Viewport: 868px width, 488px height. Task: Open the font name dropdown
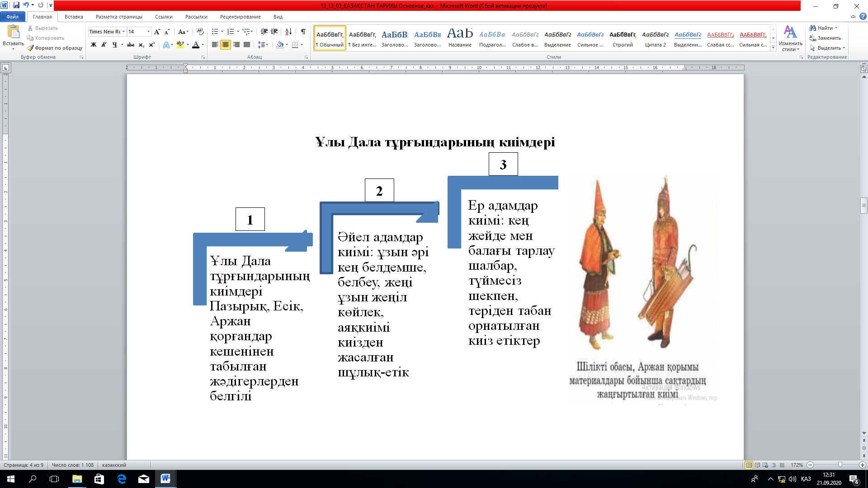click(x=124, y=32)
